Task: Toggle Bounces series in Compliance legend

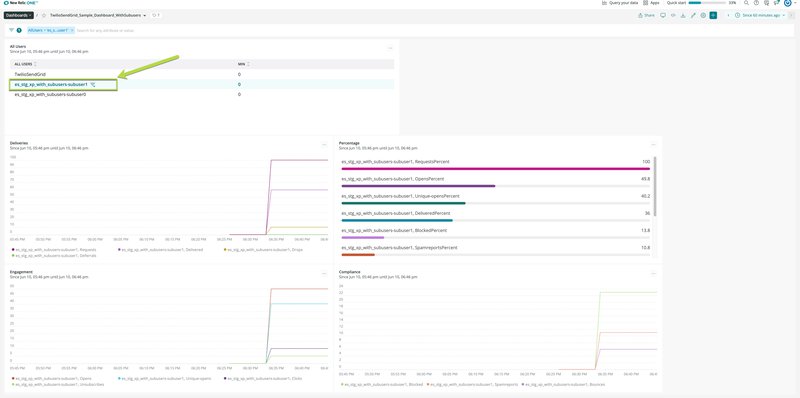Action: [564, 384]
